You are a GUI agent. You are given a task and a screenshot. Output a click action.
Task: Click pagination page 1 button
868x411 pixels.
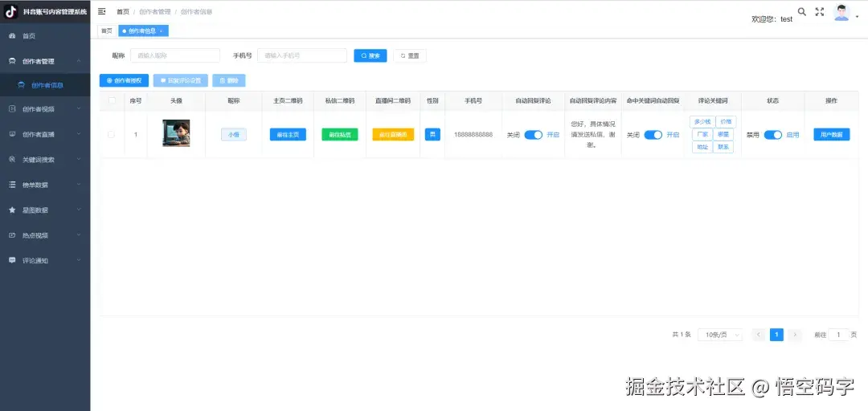pyautogui.click(x=776, y=335)
